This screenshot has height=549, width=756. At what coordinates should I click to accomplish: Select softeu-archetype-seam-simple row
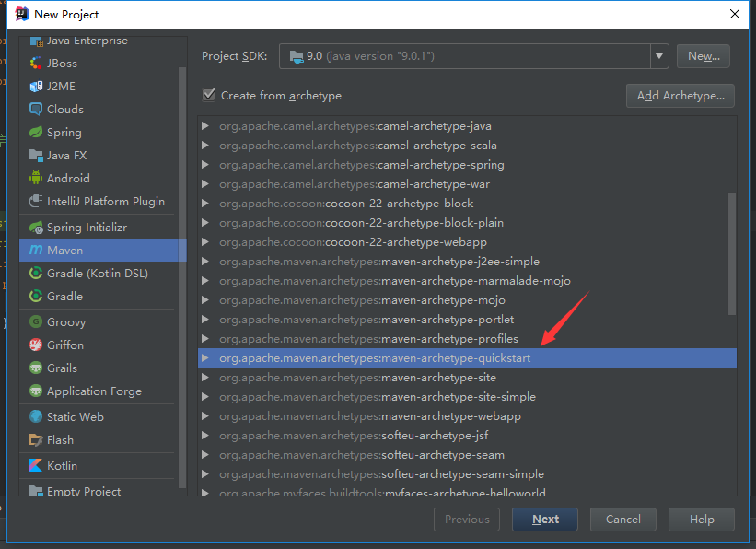coord(467,473)
